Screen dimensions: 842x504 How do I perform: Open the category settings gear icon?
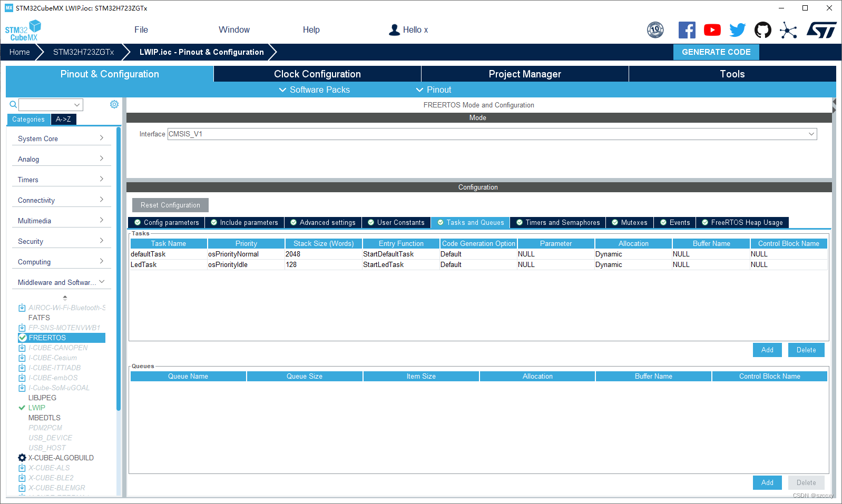click(x=114, y=104)
